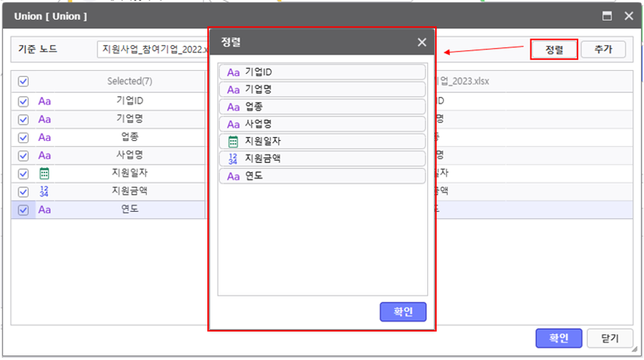The width and height of the screenshot is (644, 360).
Task: Uncheck the 사업명 column checkbox
Action: tap(23, 156)
